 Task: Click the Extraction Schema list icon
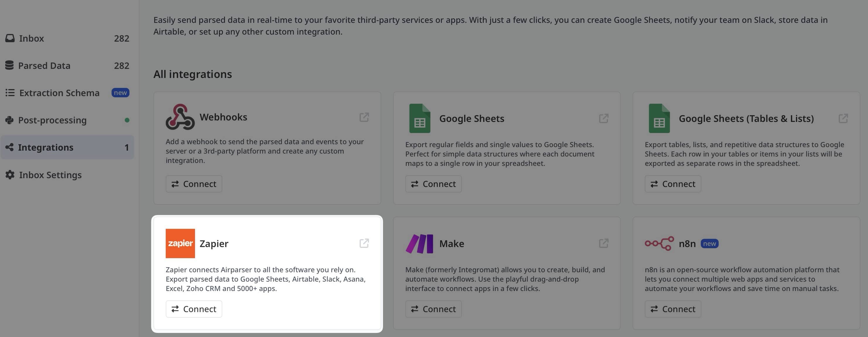[9, 92]
